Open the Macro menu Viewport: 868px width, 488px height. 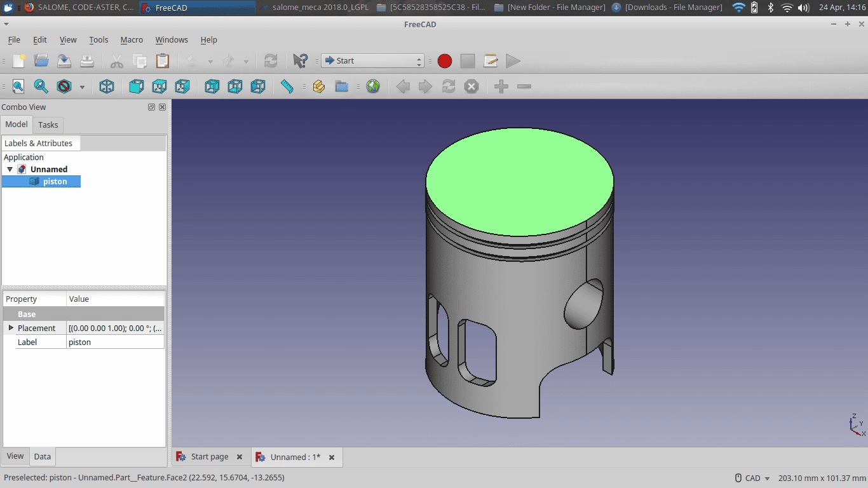pos(132,39)
